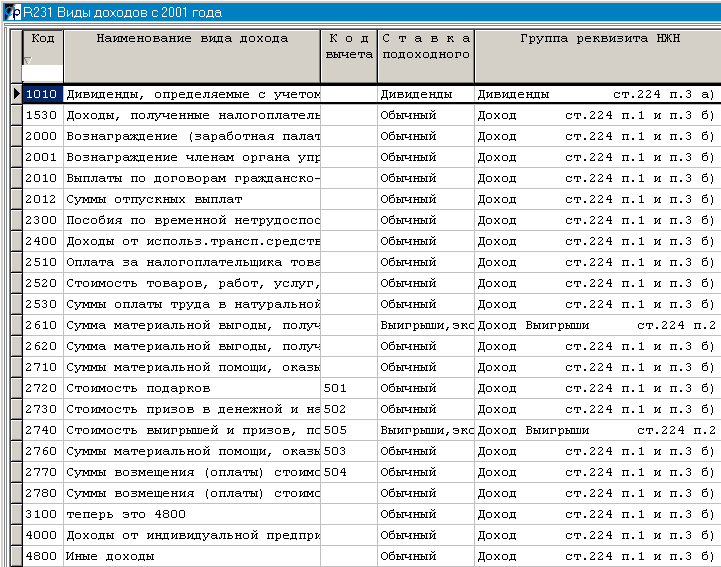Click the Группа реквизита НЖН column header
The height and width of the screenshot is (567, 721).
coord(598,56)
